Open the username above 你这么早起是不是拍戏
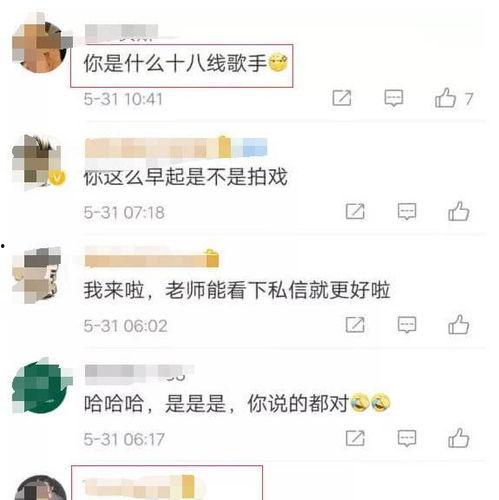This screenshot has height=500, width=499. click(176, 147)
